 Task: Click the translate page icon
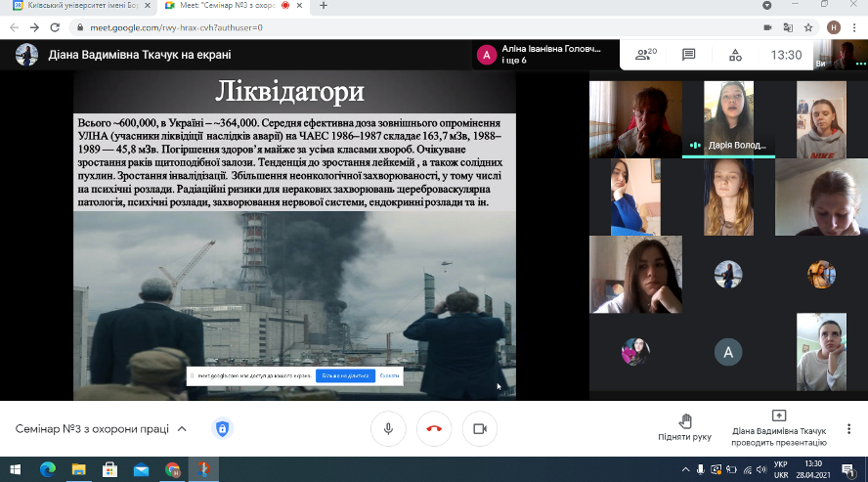pos(788,27)
